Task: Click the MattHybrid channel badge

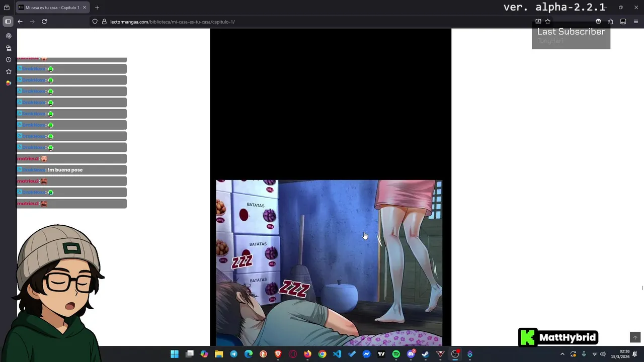Action: tap(558, 337)
